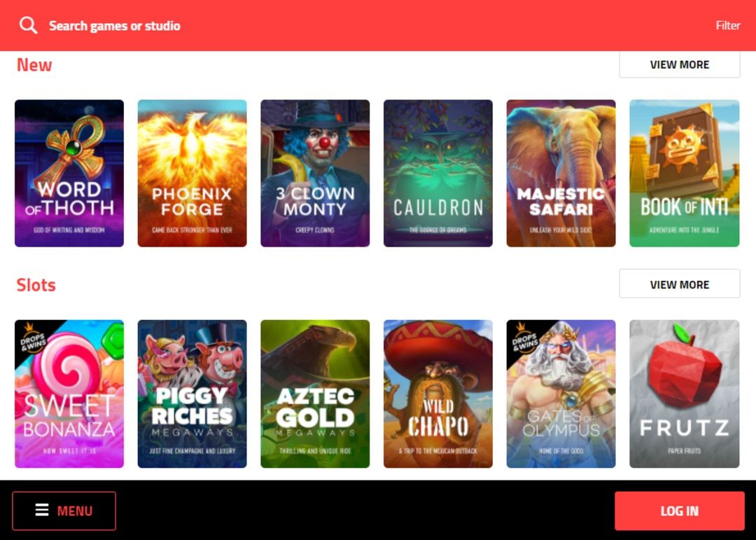Open the Cauldron game tile
Viewport: 756px width, 540px height.
coord(438,173)
